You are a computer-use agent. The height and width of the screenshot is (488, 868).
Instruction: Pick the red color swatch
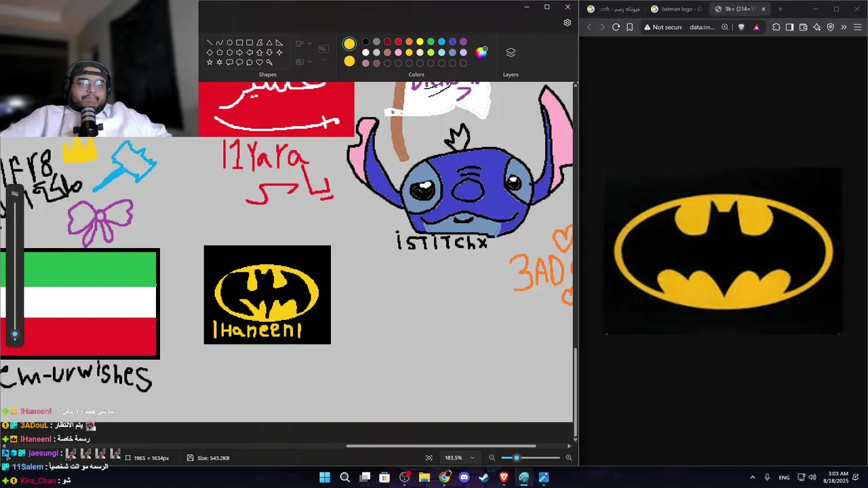(398, 42)
